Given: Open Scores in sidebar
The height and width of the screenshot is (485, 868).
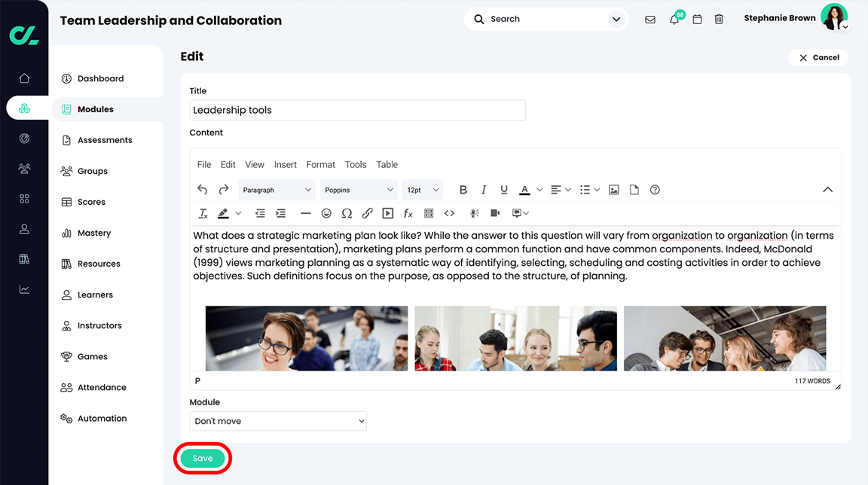Looking at the screenshot, I should [x=91, y=203].
